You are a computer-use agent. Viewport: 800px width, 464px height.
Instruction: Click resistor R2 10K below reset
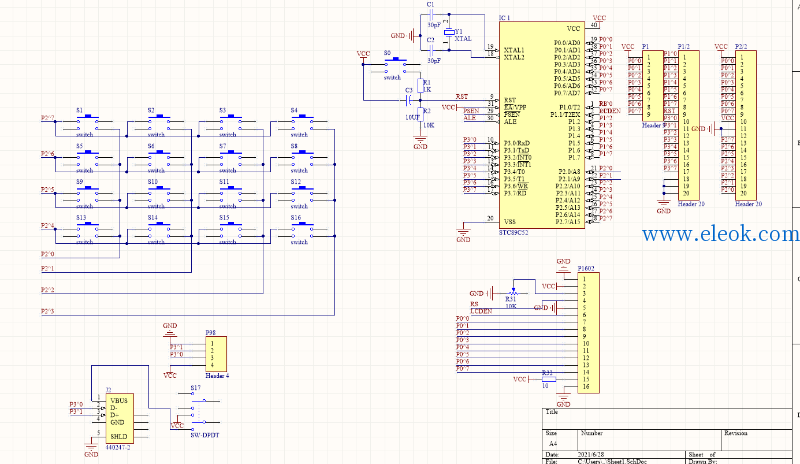[420, 113]
